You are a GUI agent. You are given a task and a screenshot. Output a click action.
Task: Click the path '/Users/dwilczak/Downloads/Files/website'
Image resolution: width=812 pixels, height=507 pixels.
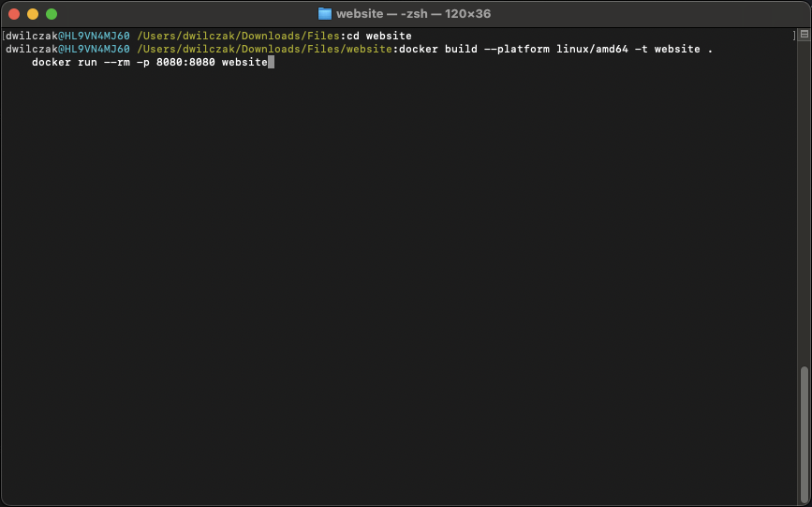click(264, 49)
